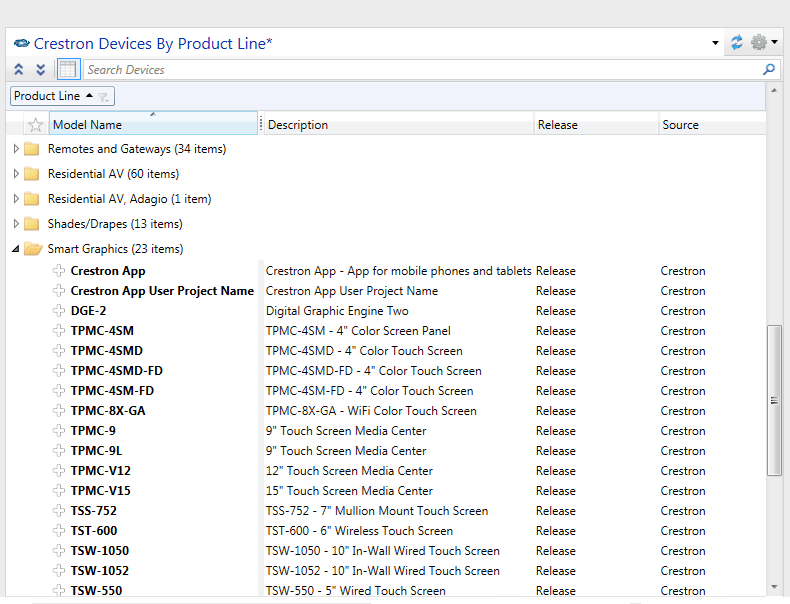
Task: Click the favorites star column header
Action: point(35,124)
